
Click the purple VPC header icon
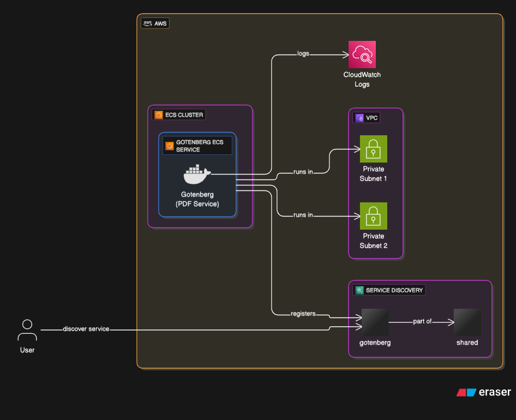click(359, 118)
